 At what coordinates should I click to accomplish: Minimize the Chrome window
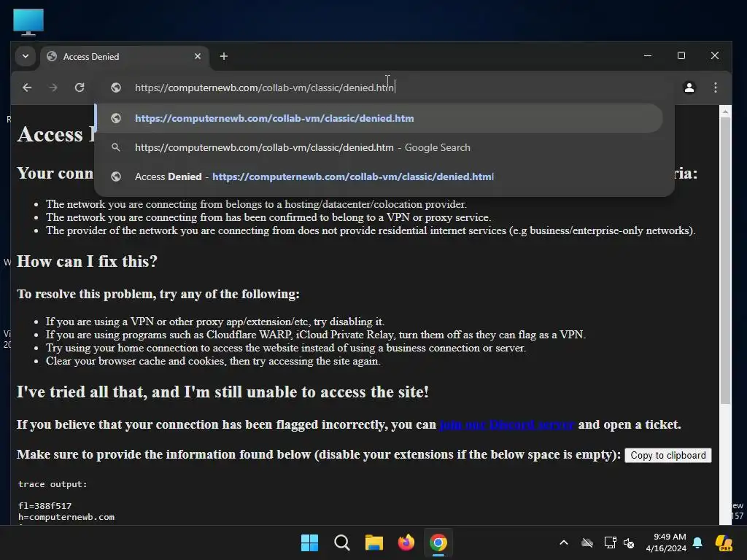[x=648, y=55]
